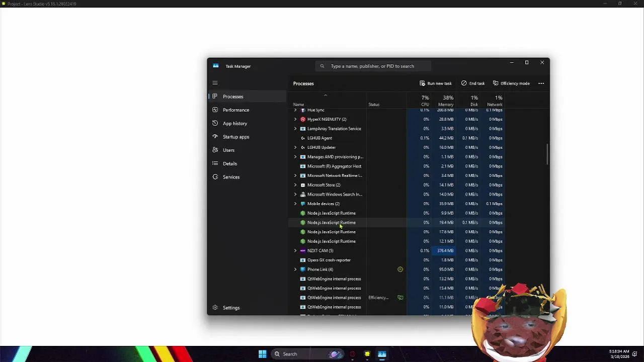This screenshot has width=644, height=362.
Task: Click the Opera GX crash-reporter icon
Action: point(303,260)
